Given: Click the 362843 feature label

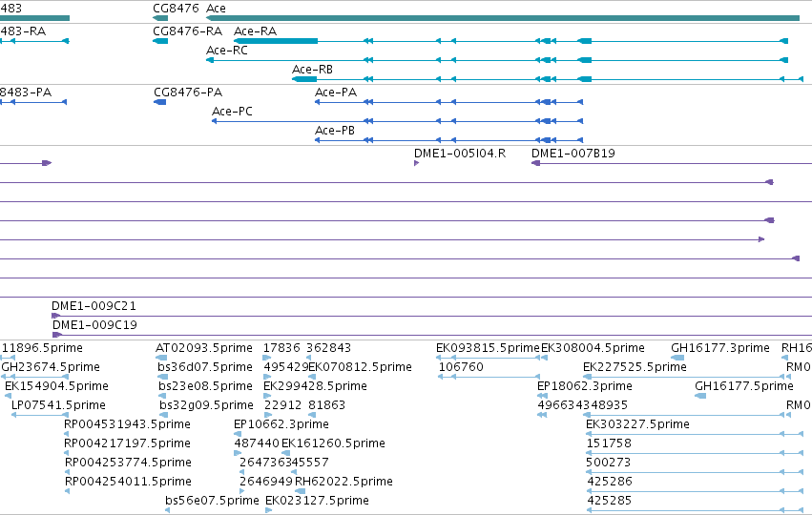Looking at the screenshot, I should (329, 348).
